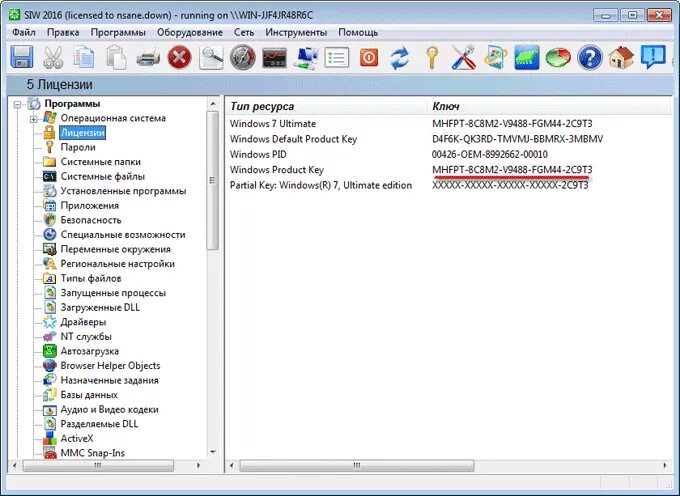Image resolution: width=680 pixels, height=496 pixels.
Task: Click the red power shutdown toolbar icon
Action: pyautogui.click(x=369, y=57)
